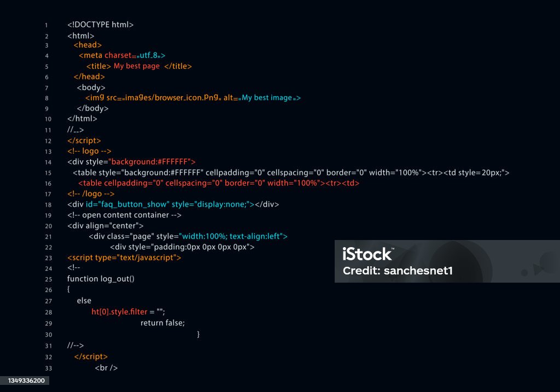Click the 'return false;' statement

(163, 323)
